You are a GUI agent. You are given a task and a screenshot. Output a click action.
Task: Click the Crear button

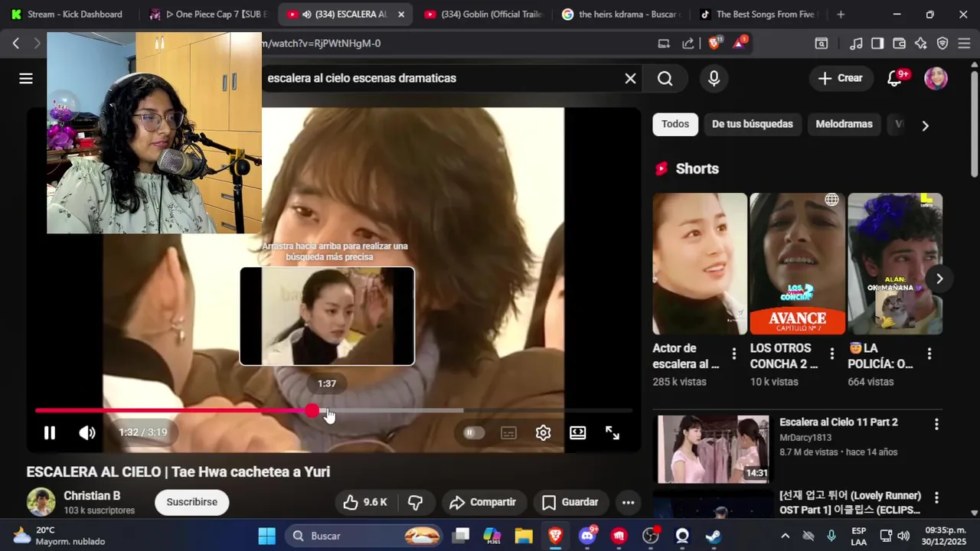click(840, 78)
